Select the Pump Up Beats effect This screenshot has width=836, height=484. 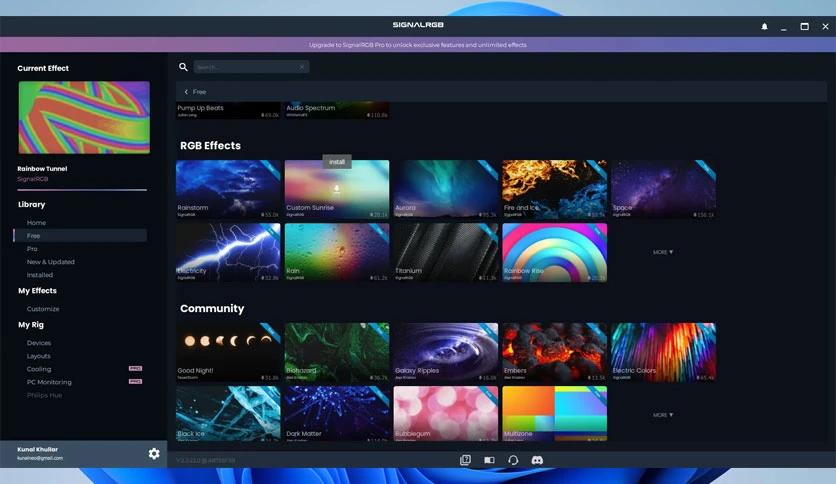[228, 110]
